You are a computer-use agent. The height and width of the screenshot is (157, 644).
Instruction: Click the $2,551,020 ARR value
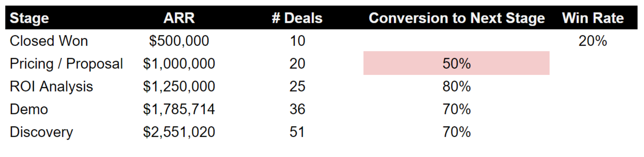click(179, 132)
